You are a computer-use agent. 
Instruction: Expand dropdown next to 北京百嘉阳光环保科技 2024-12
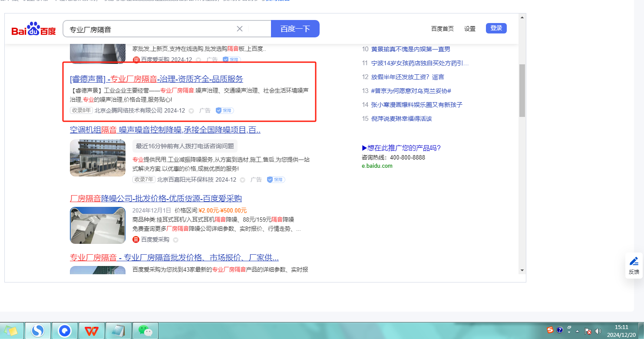(242, 180)
